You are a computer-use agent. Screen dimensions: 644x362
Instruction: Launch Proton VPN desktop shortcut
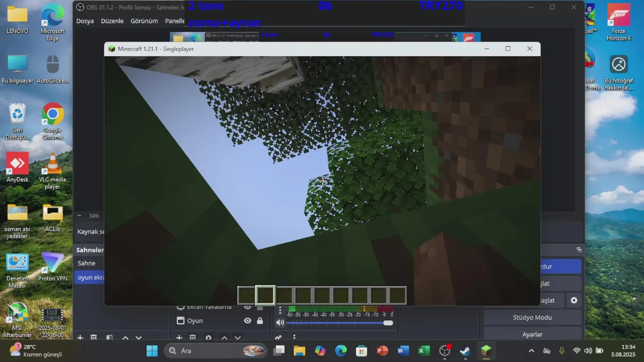click(53, 267)
